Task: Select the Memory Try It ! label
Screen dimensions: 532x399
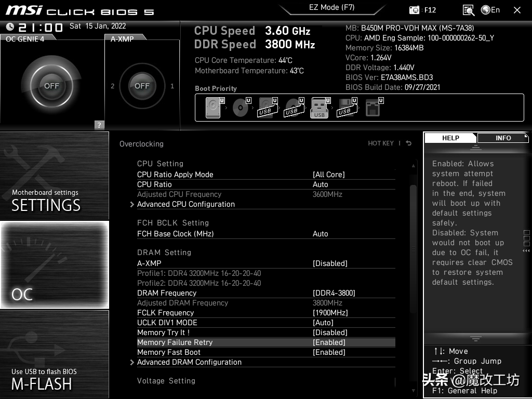Action: pyautogui.click(x=163, y=332)
